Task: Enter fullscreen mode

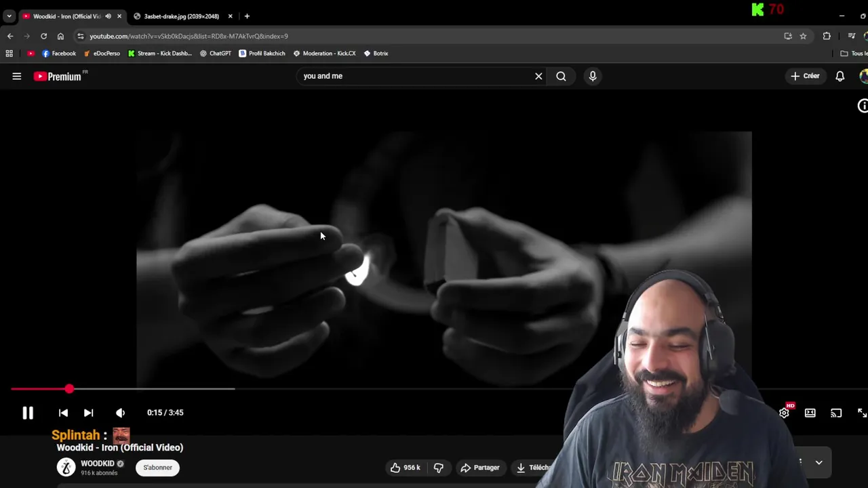Action: click(x=862, y=413)
